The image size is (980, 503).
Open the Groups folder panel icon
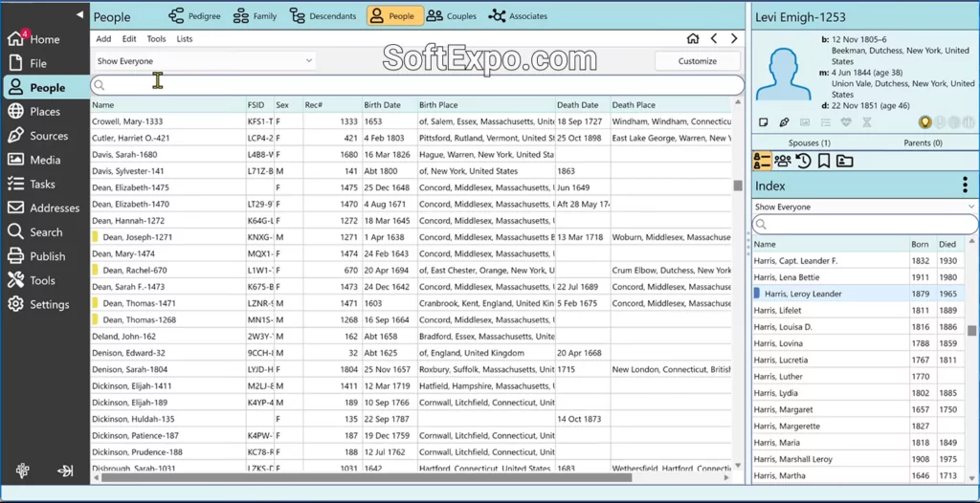click(844, 162)
